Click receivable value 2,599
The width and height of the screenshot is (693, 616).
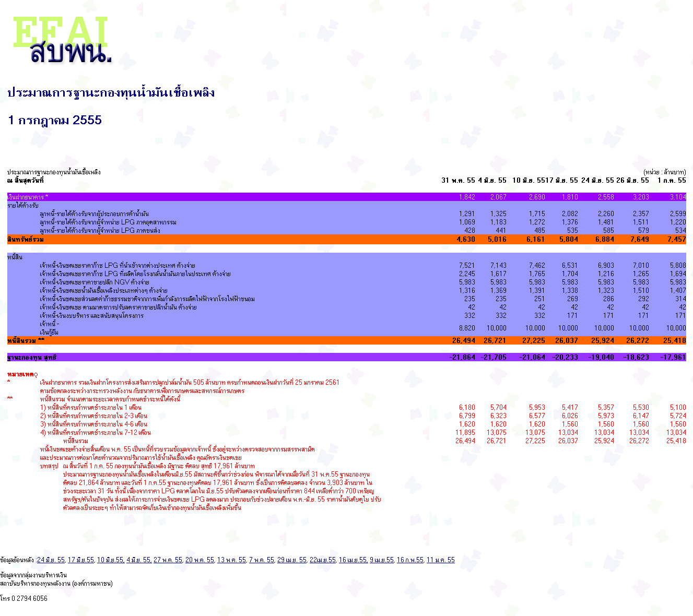click(678, 214)
